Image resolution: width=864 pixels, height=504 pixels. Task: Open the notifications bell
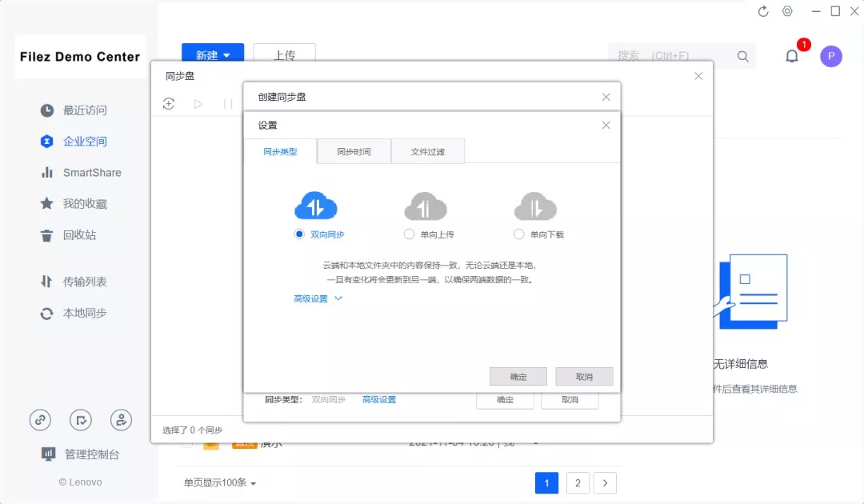coord(792,56)
